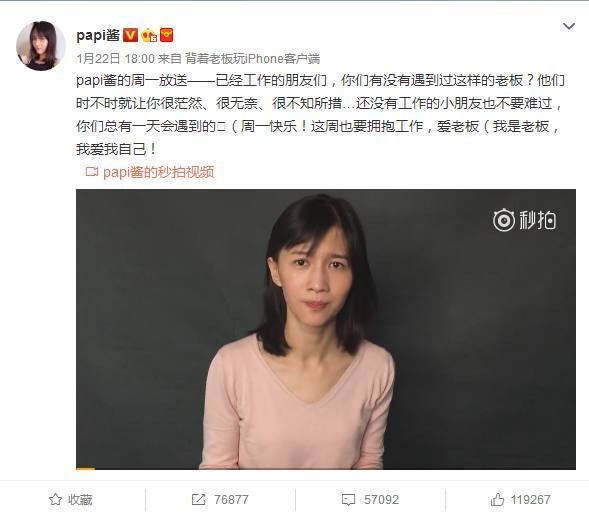Viewport: 589px width, 515px height.
Task: Click the red envelope badge icon
Action: click(x=166, y=35)
